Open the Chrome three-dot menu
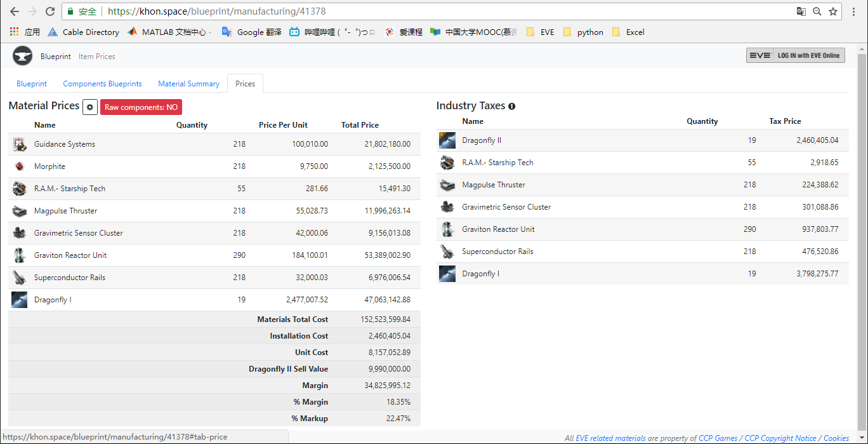The image size is (868, 444). [853, 11]
